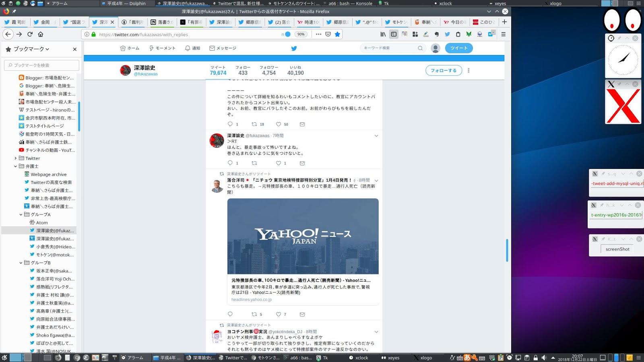Click the いいね 40,190 count
Image resolution: width=644 pixels, height=362 pixels.
click(295, 70)
